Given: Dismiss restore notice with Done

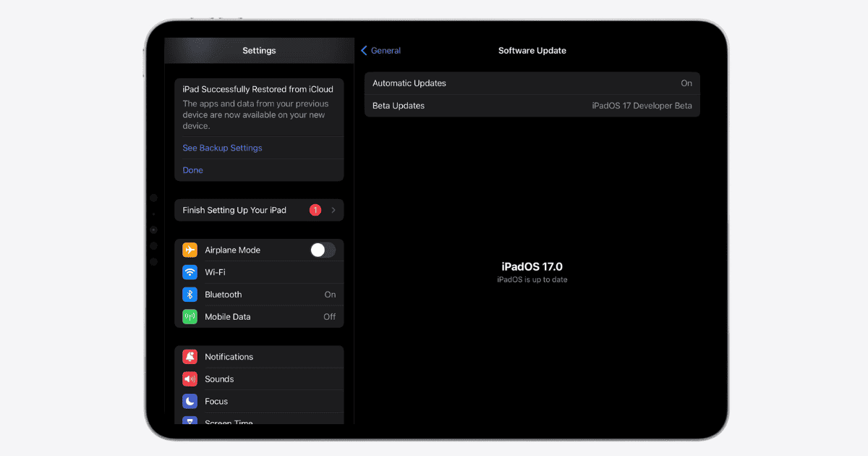Looking at the screenshot, I should (192, 170).
